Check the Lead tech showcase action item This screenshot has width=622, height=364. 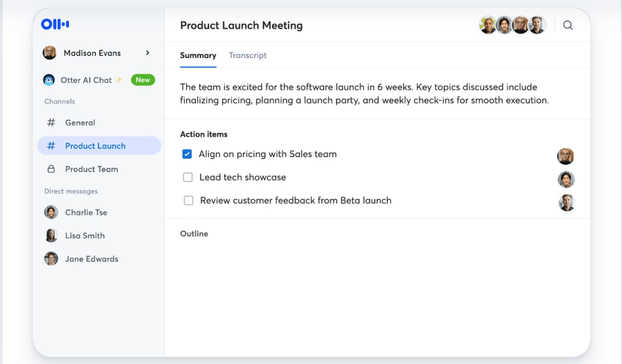click(x=188, y=177)
